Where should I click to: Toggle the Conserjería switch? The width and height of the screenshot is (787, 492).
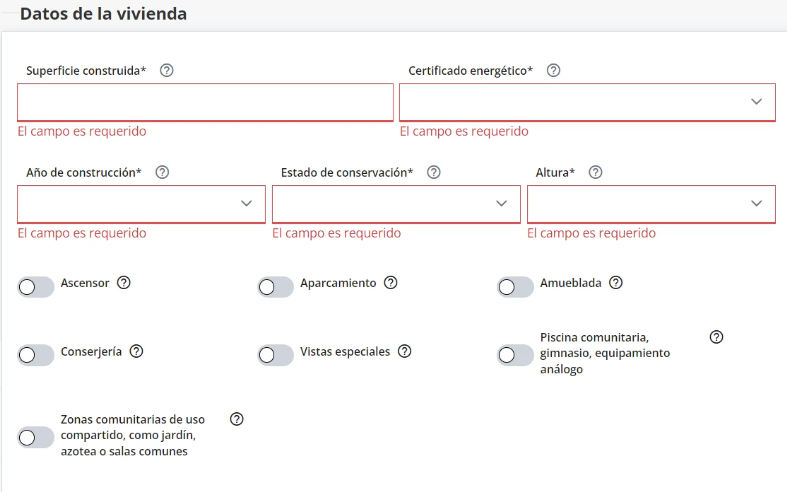pyautogui.click(x=36, y=355)
